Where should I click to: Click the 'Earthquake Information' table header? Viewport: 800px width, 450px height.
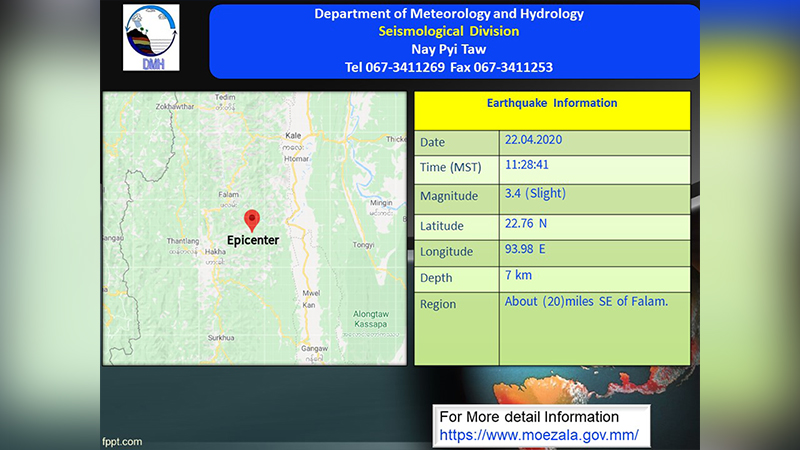coord(552,103)
